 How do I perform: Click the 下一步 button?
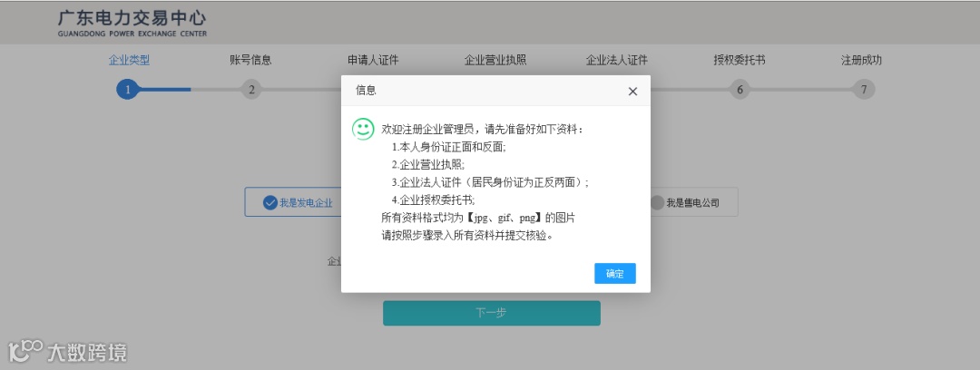coord(491,313)
